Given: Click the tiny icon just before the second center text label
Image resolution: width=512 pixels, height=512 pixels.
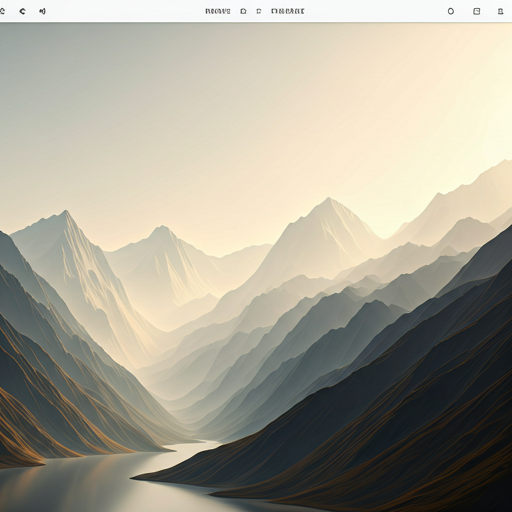Looking at the screenshot, I should pos(259,11).
